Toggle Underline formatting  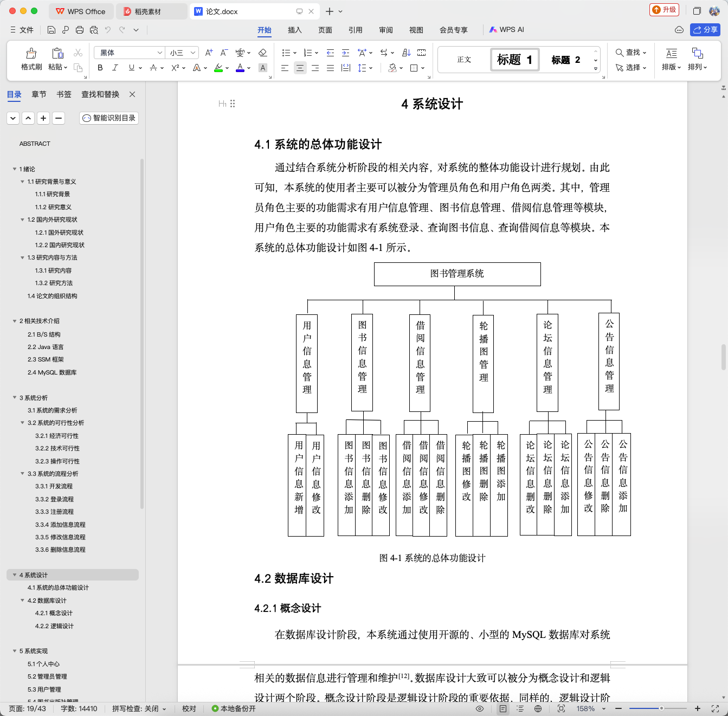point(131,68)
